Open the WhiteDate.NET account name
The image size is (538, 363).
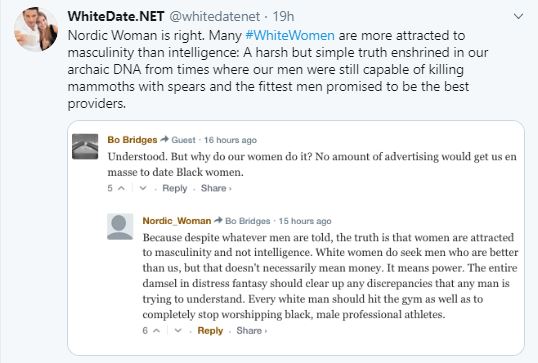click(116, 16)
